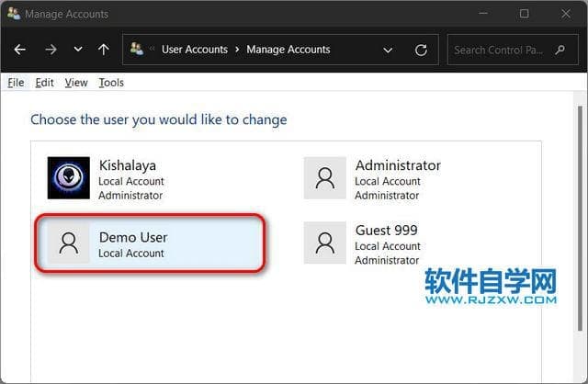Click Kishalaya's alien profile picture
This screenshot has width=588, height=384.
click(69, 178)
